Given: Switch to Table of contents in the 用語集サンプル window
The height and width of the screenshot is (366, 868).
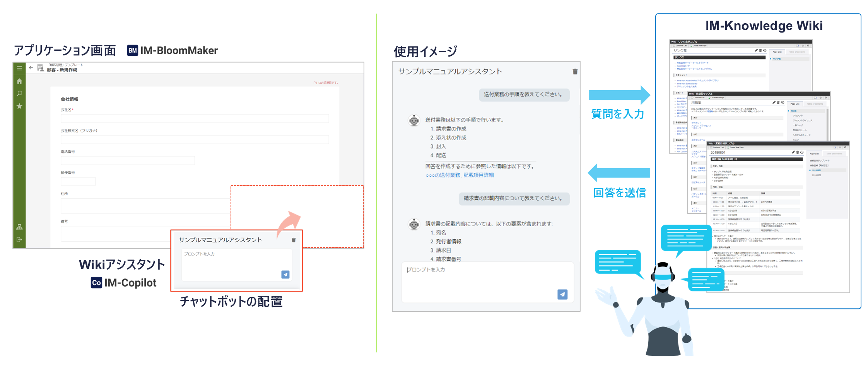Looking at the screenshot, I should [815, 104].
